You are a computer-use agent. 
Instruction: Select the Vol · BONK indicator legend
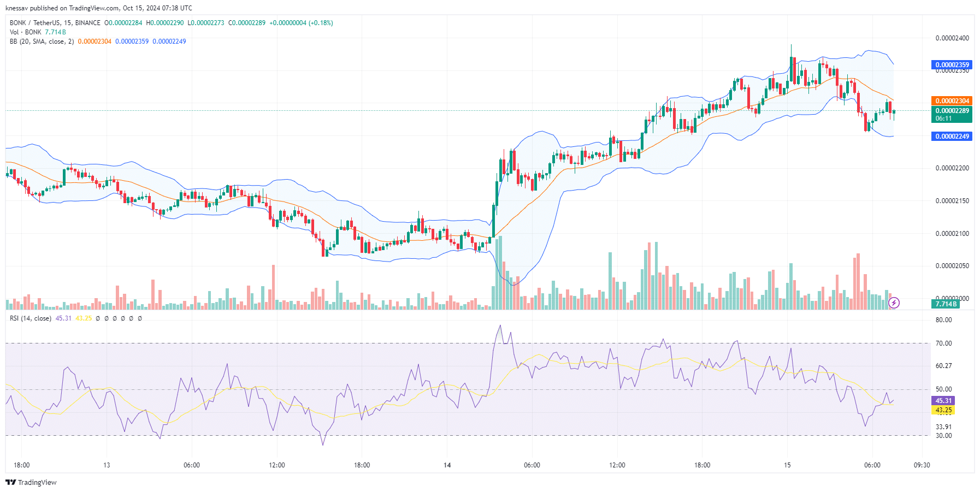coord(26,32)
